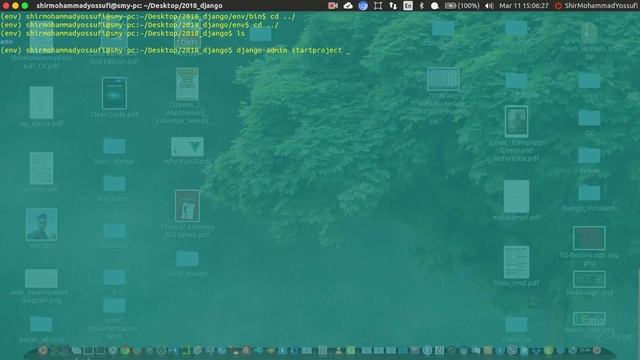Open the Bluetooth indicator menu
The height and width of the screenshot is (360, 640).
point(422,6)
